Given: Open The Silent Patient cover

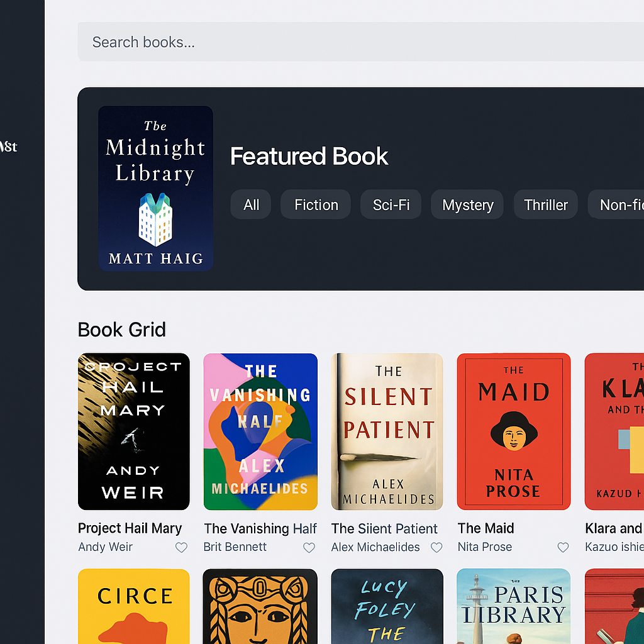Looking at the screenshot, I should pos(387,431).
